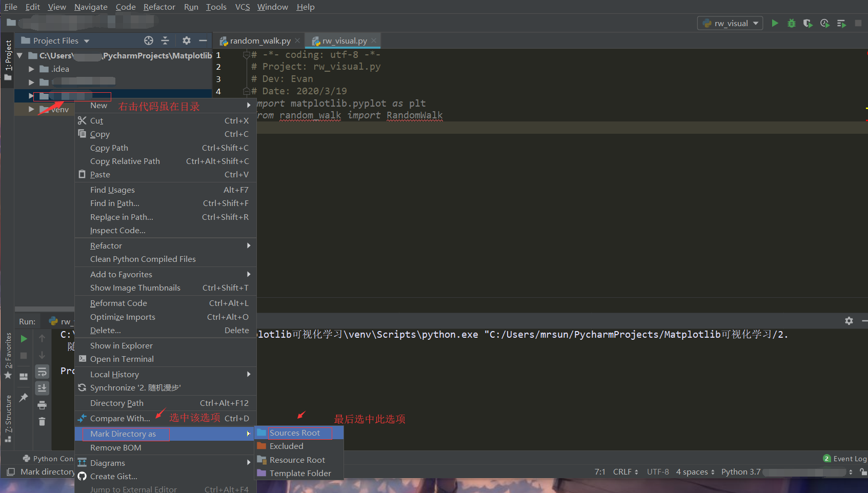
Task: Choose Reformat Code
Action: (166, 303)
